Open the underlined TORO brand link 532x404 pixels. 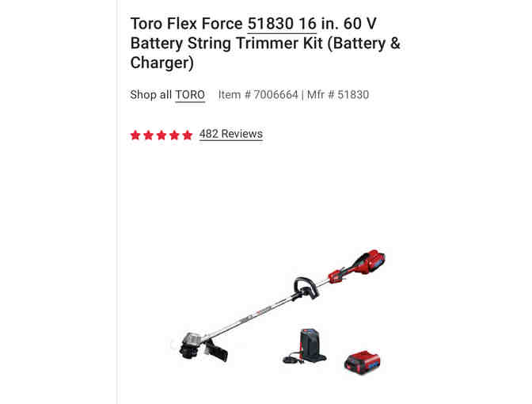pyautogui.click(x=190, y=95)
